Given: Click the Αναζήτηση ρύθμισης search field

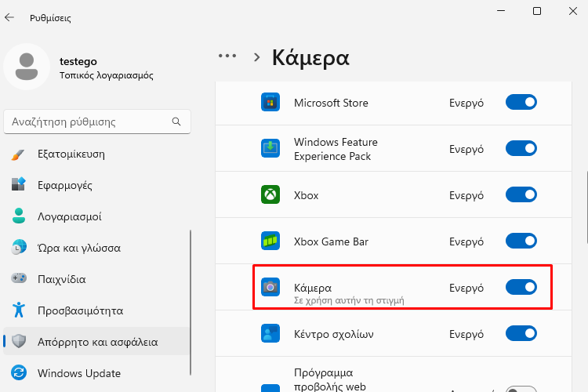Looking at the screenshot, I should (x=86, y=122).
